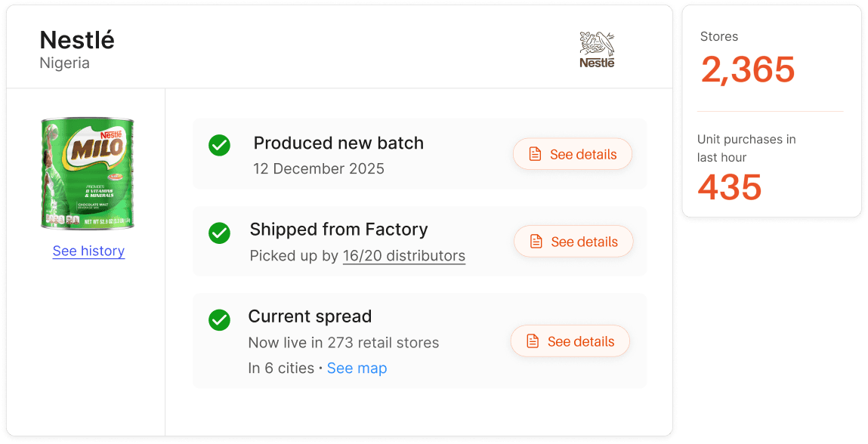Click the document icon in the Current spread row

[533, 341]
